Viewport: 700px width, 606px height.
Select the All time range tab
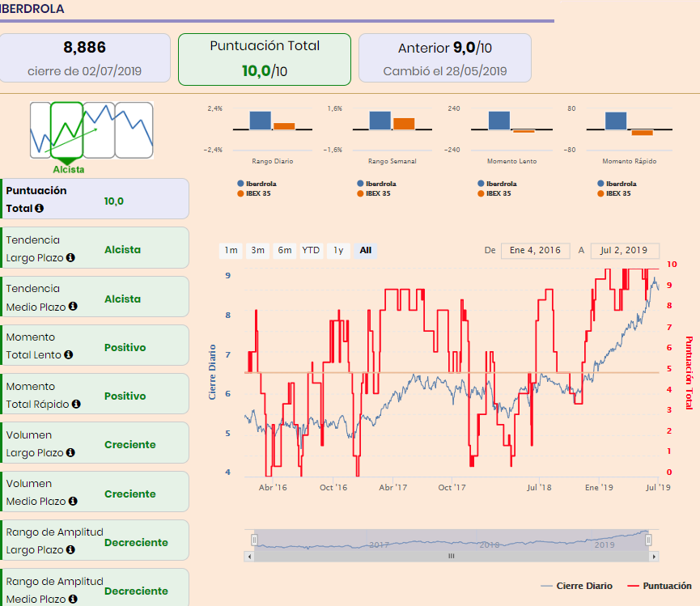(365, 251)
